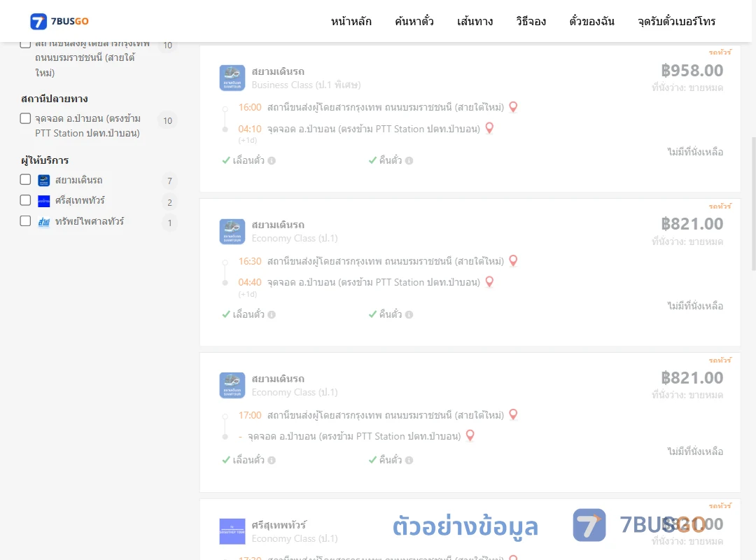This screenshot has width=756, height=560.
Task: Click map pin next to 16:30 departure station
Action: tap(514, 261)
